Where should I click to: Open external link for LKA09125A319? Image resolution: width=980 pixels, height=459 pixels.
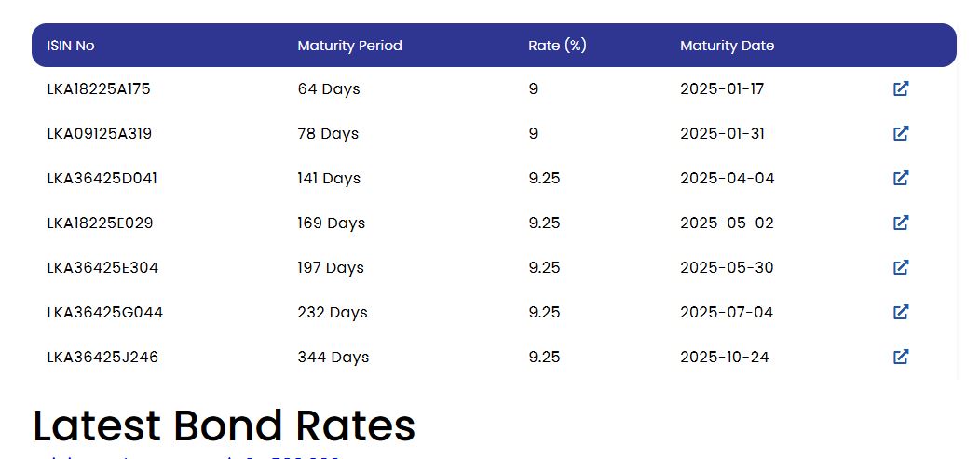pos(901,133)
